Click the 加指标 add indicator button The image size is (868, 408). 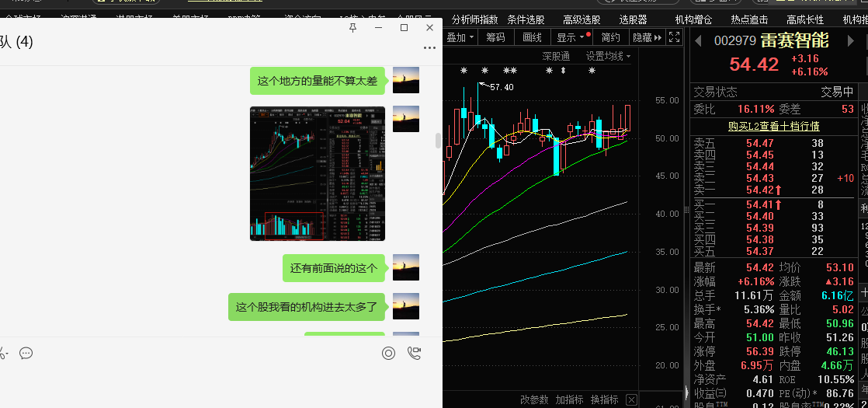click(569, 399)
